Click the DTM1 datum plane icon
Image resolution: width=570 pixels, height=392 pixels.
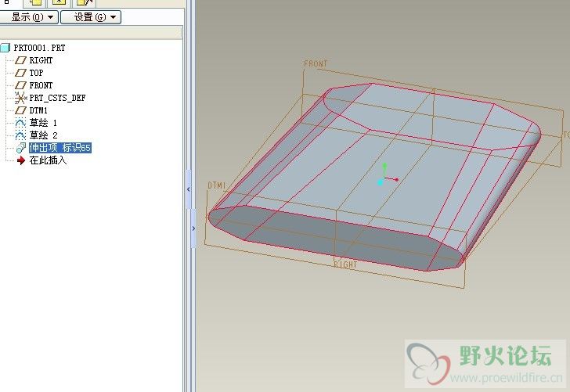pos(20,110)
